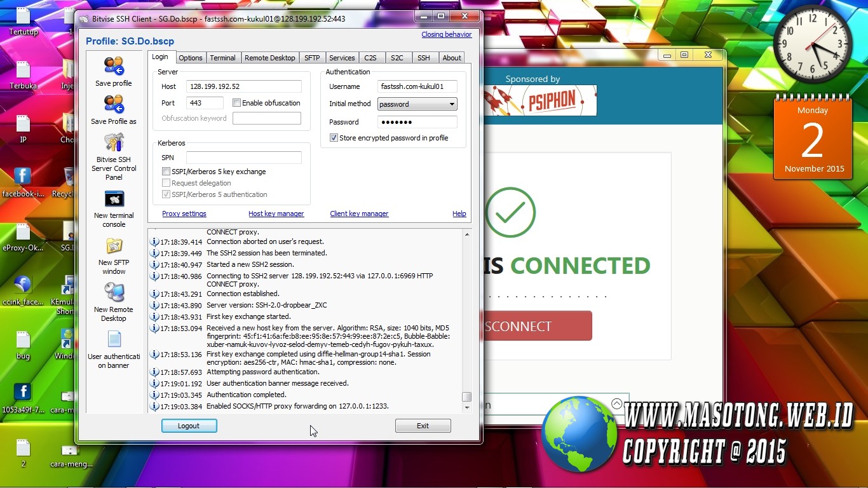Click 'Started a new SSH2 session.' log entry

[x=250, y=264]
